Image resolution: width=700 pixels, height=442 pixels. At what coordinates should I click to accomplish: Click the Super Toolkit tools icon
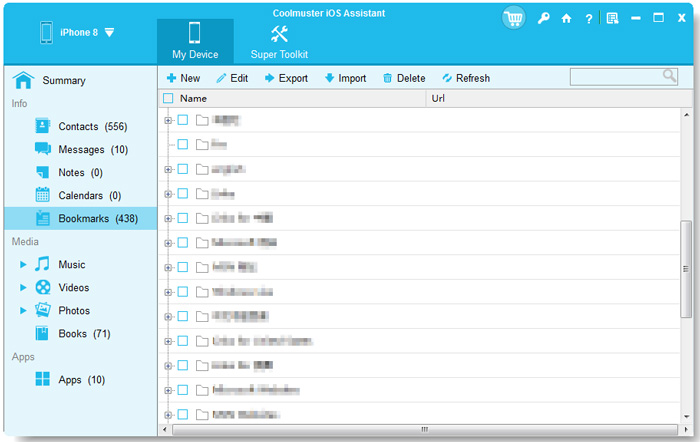[279, 34]
